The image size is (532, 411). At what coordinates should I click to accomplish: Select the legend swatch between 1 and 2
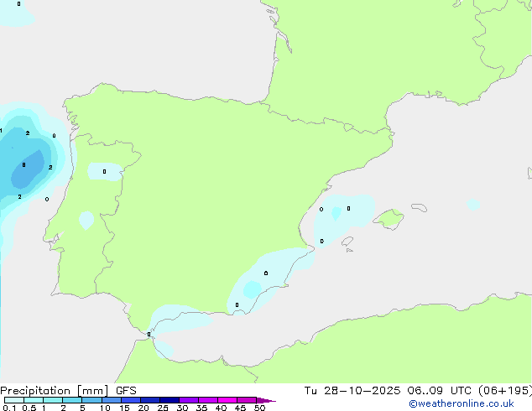pyautogui.click(x=53, y=400)
